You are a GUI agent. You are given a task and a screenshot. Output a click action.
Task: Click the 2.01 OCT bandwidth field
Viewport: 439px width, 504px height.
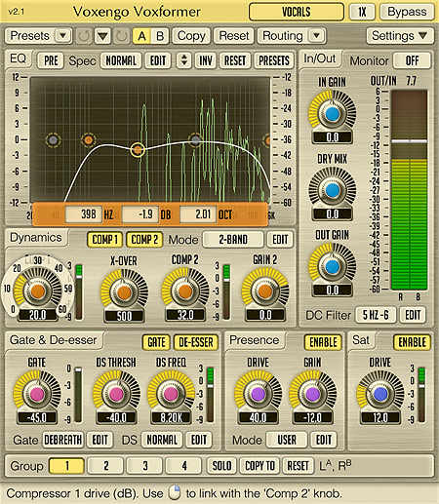(198, 214)
